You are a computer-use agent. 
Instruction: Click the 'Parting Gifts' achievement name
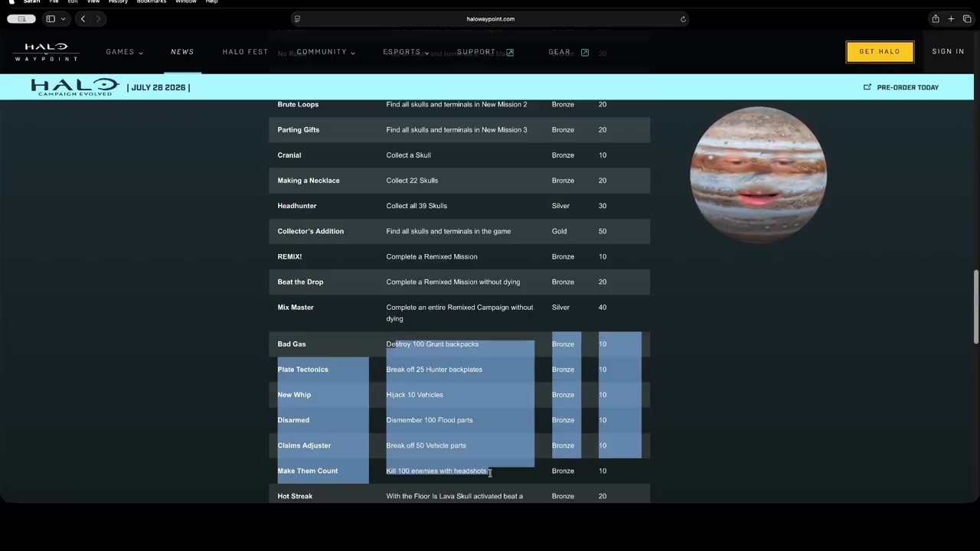299,130
